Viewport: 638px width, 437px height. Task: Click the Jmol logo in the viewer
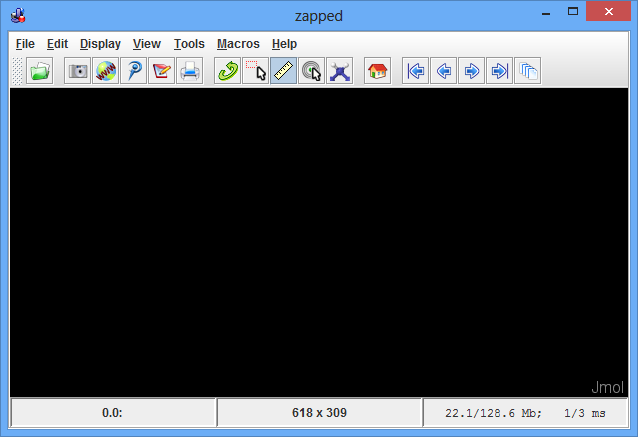click(x=607, y=387)
